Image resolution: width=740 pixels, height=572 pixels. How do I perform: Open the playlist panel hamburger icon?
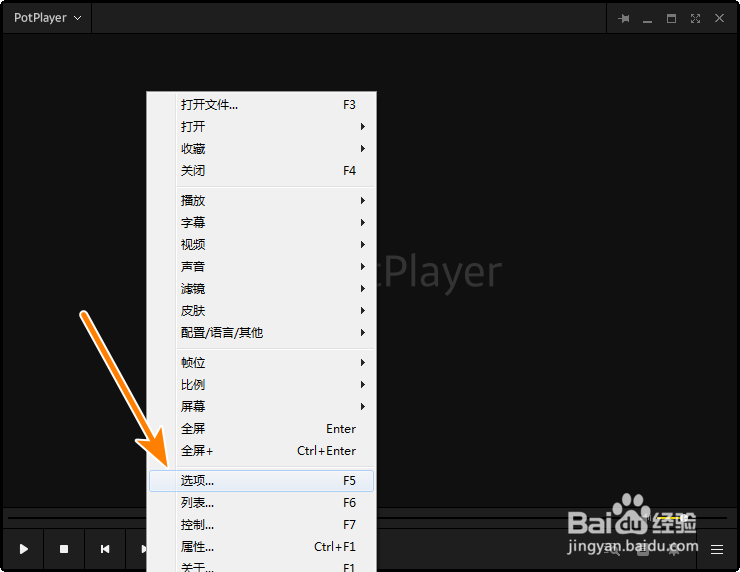click(717, 549)
